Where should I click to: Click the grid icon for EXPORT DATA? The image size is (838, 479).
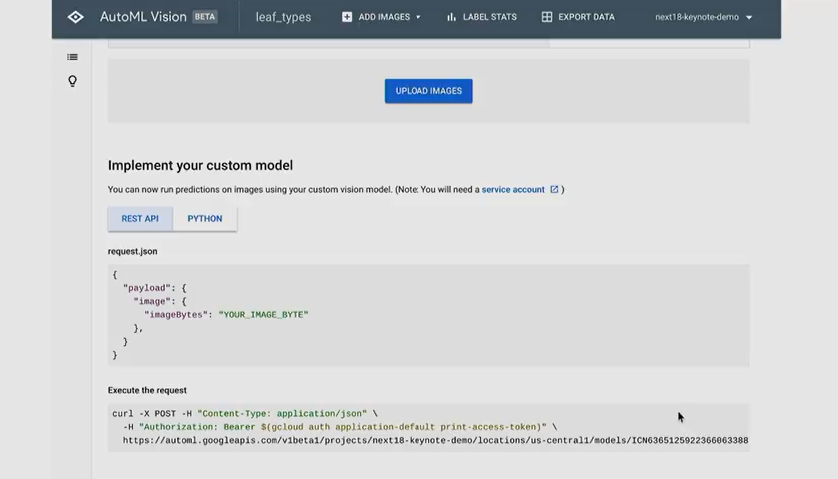547,17
